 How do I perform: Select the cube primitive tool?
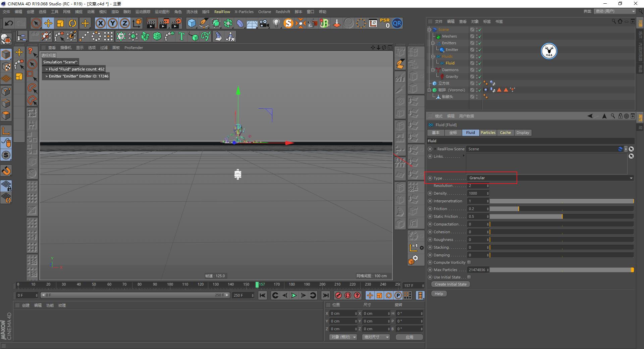coord(192,23)
